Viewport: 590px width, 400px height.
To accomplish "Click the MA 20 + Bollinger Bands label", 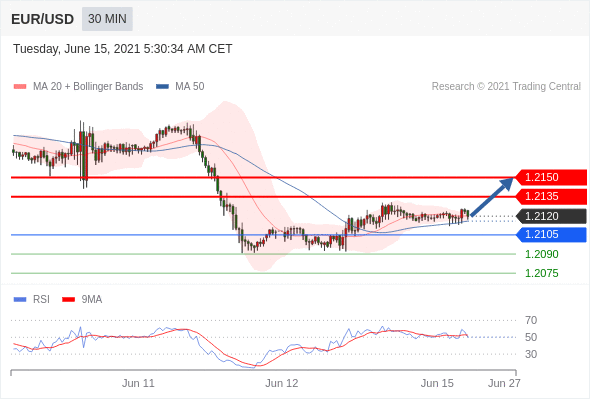I will click(x=88, y=87).
